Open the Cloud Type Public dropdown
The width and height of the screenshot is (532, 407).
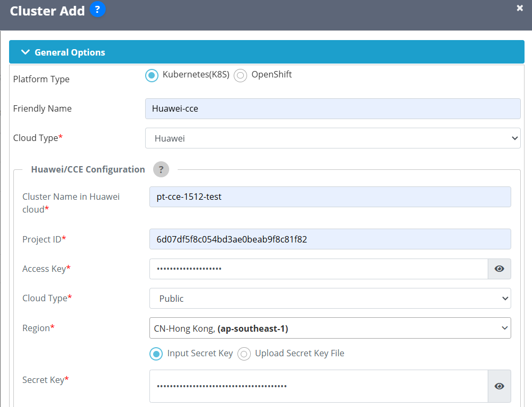coord(330,298)
